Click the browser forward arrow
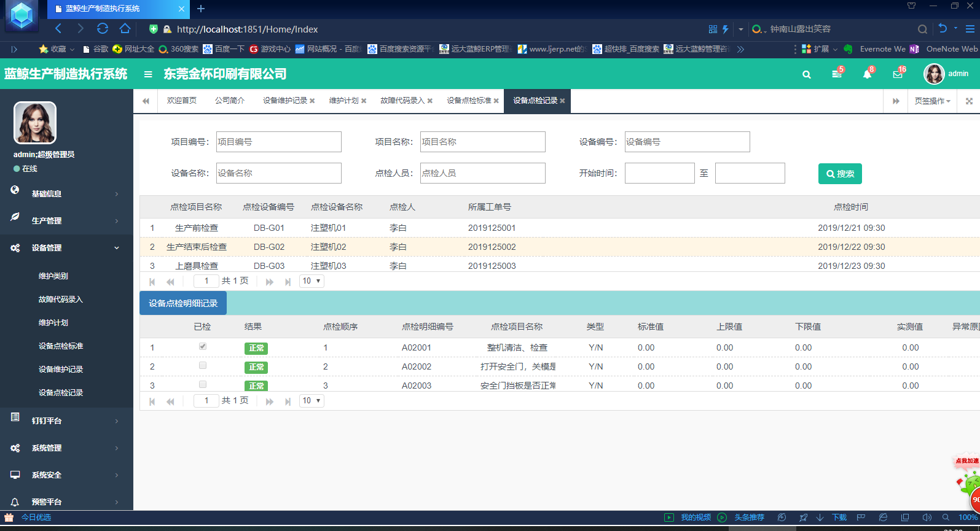The width and height of the screenshot is (980, 531). coord(80,29)
